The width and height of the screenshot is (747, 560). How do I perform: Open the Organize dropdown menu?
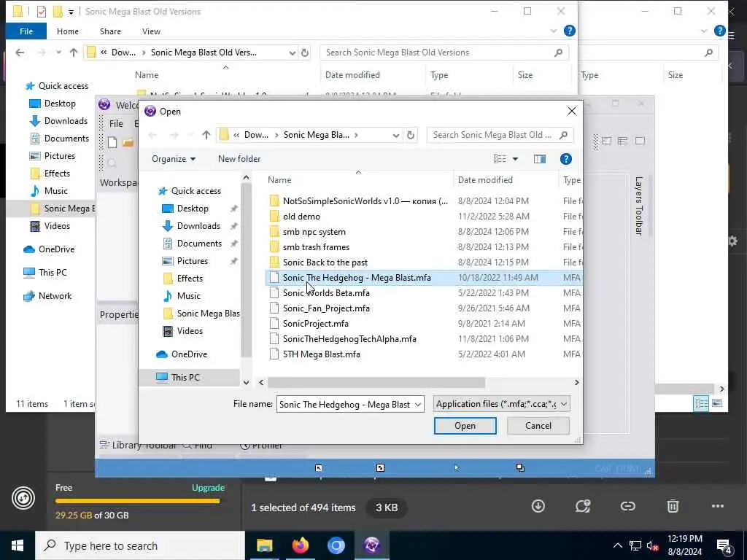coord(174,158)
